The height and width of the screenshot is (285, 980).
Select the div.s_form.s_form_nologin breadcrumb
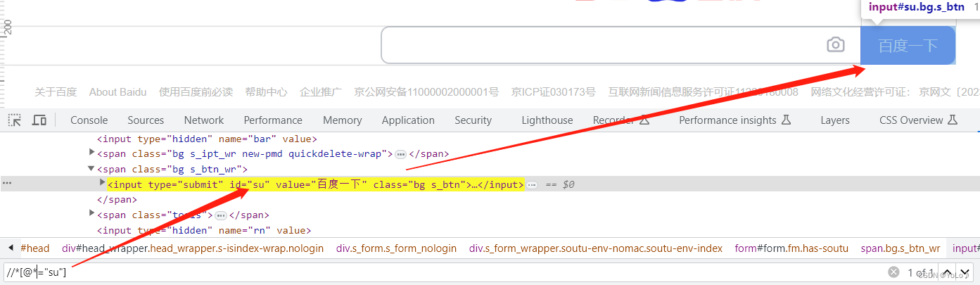coord(396,248)
